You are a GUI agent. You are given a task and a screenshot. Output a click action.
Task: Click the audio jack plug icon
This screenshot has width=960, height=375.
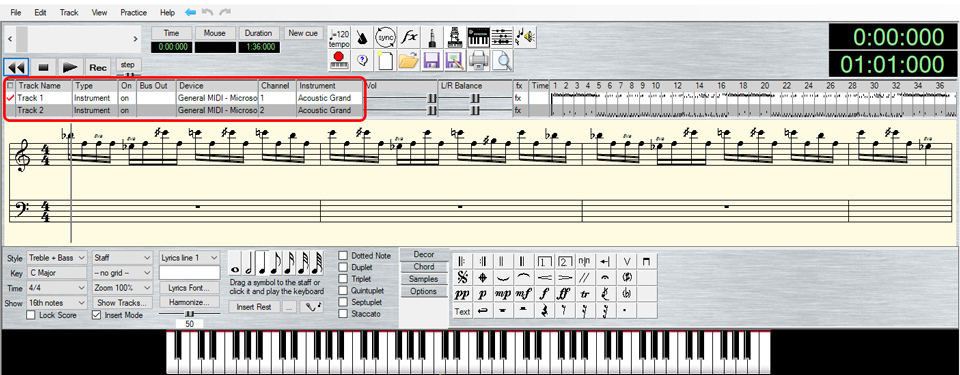(432, 38)
